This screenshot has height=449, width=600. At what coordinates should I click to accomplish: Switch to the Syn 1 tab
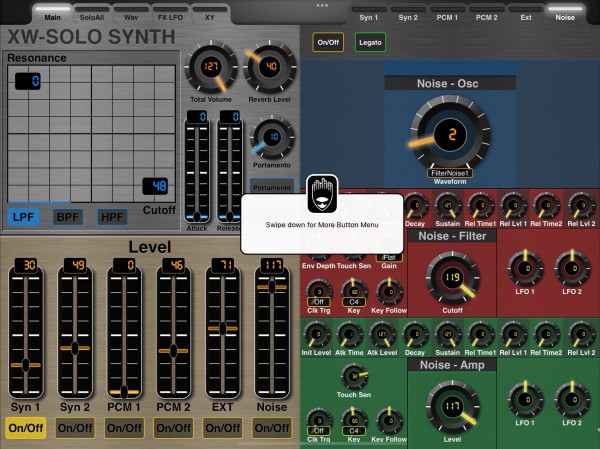(368, 14)
